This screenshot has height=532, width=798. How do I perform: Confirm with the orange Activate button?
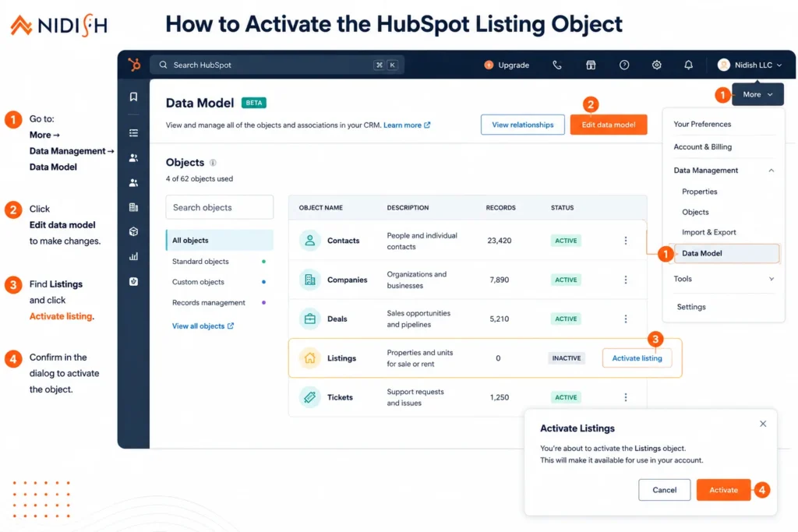[723, 490]
